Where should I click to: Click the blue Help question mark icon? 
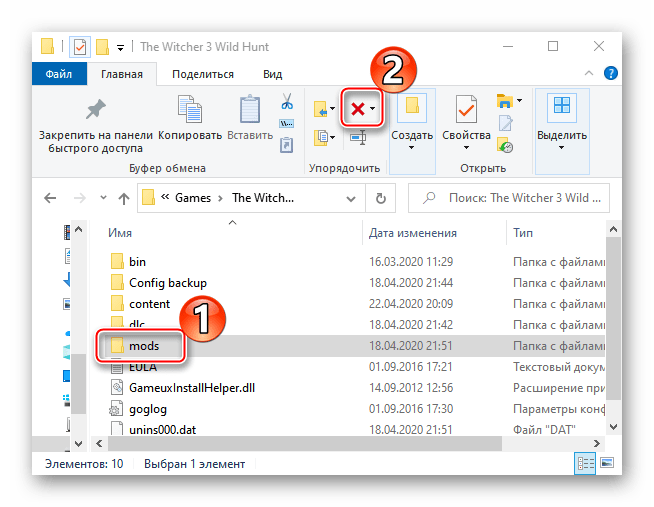tap(611, 73)
